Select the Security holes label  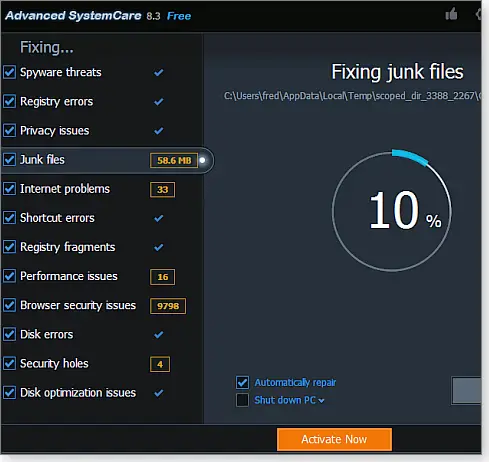pos(54,364)
